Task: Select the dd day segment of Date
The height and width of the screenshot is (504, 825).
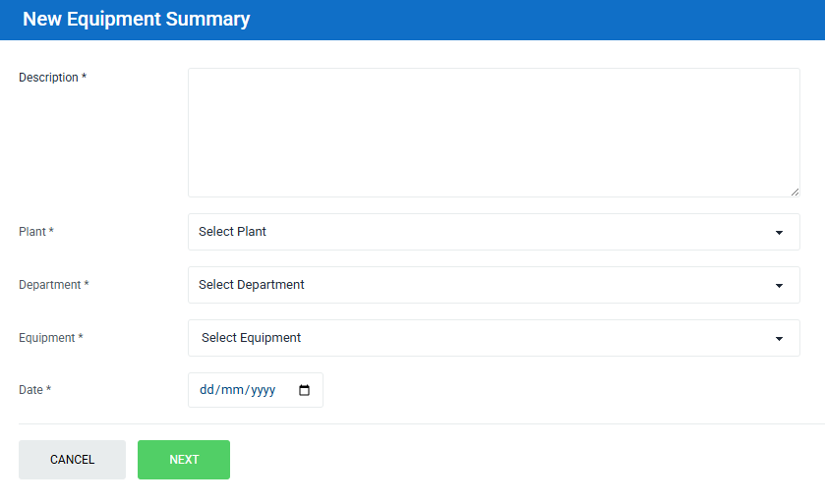Action: pyautogui.click(x=206, y=390)
